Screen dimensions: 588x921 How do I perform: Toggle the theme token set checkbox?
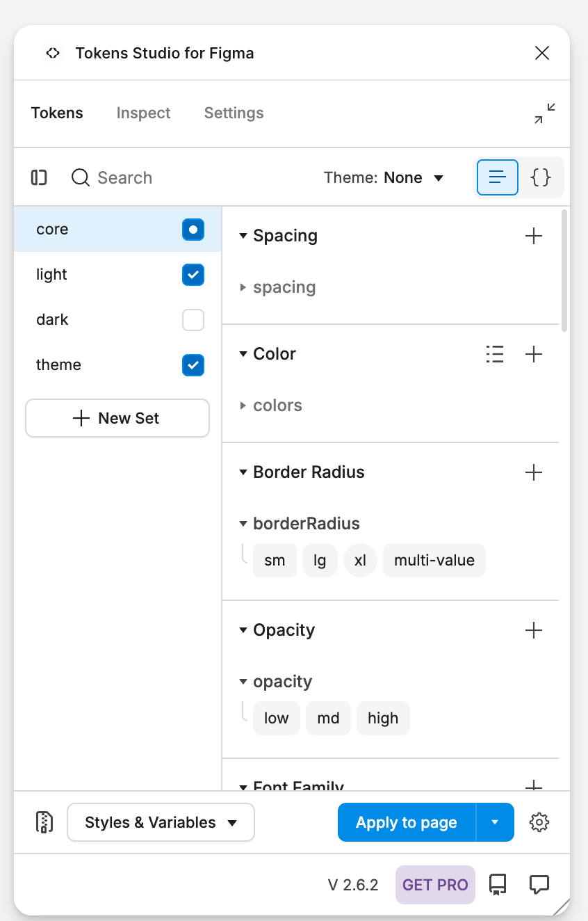coord(193,365)
